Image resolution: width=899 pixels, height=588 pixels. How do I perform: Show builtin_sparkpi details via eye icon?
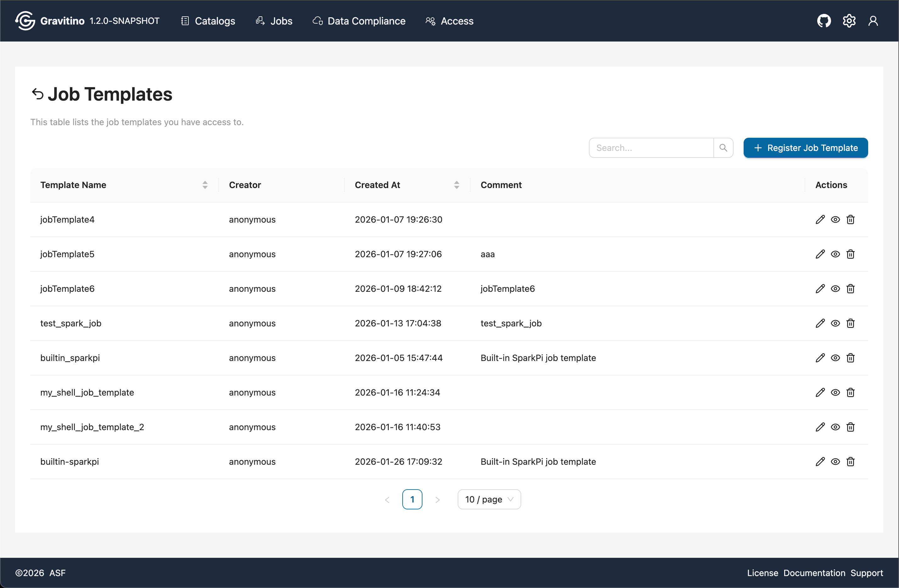point(835,358)
